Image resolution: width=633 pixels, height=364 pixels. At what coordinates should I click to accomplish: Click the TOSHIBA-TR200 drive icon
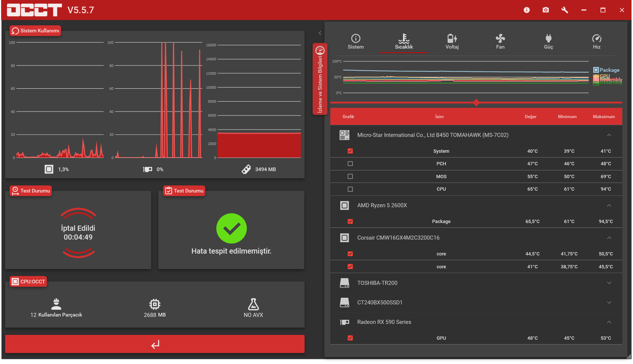click(x=344, y=283)
